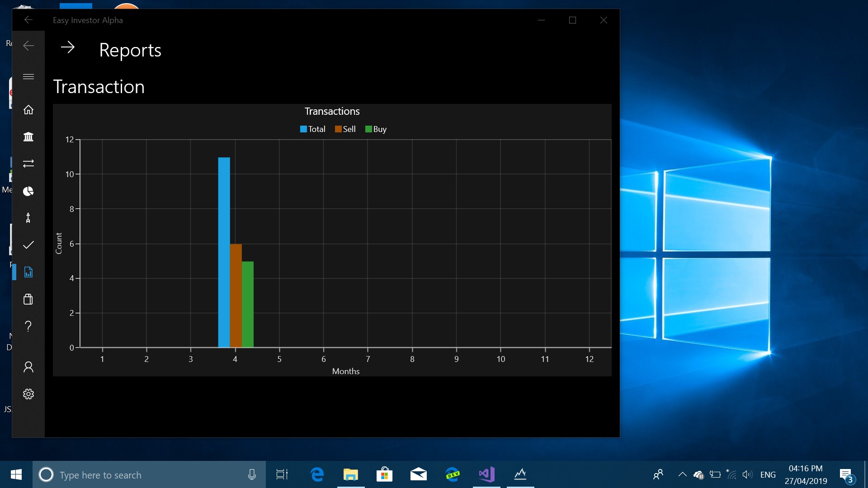
Task: Click the forward arrow next to Reports
Action: 68,47
